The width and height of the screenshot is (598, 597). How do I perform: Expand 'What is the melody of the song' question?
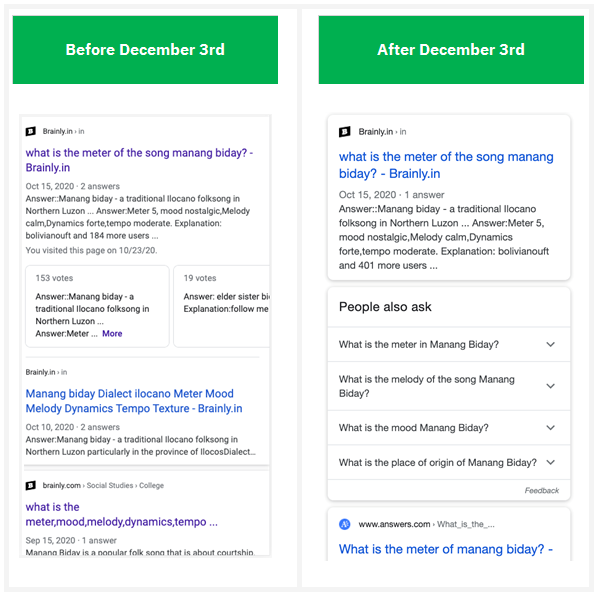[x=449, y=386]
